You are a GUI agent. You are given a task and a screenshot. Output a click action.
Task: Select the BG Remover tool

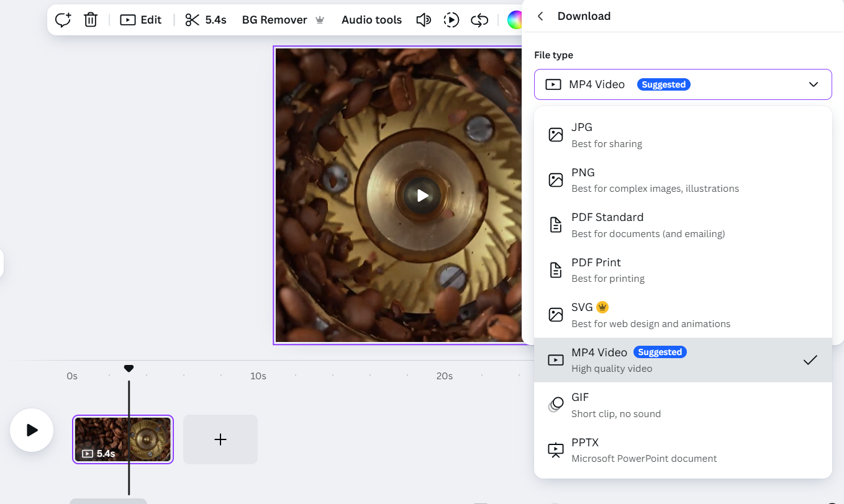(x=275, y=19)
